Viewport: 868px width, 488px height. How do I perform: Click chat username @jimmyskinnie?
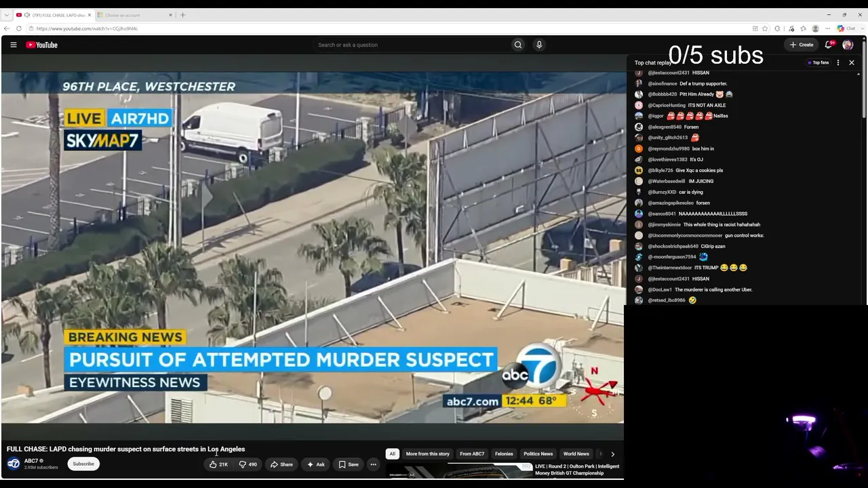point(665,224)
